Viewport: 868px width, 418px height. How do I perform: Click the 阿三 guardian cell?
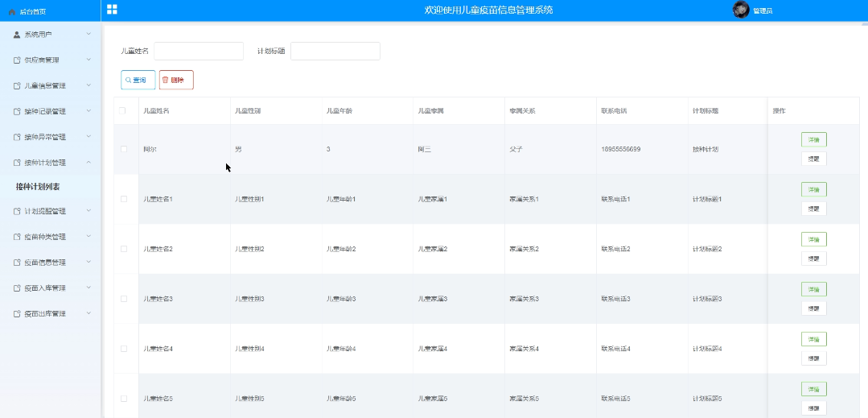tap(425, 149)
